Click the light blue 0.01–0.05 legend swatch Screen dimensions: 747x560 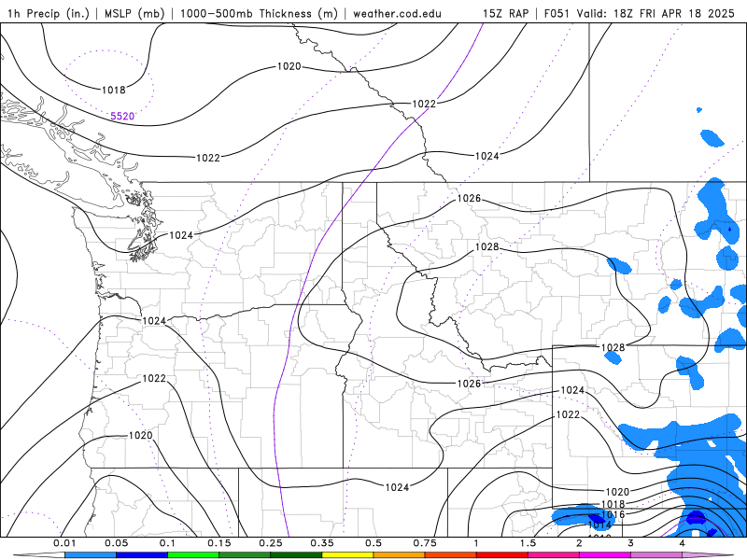coord(90,555)
